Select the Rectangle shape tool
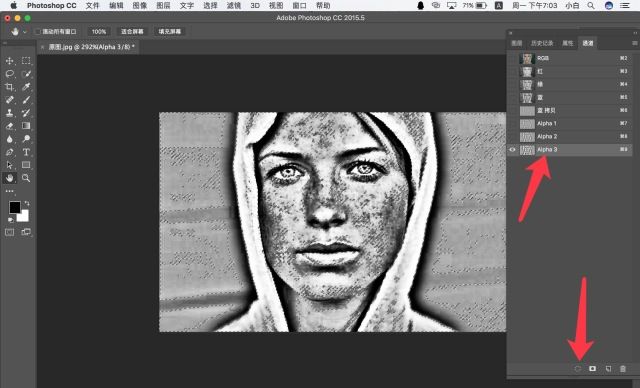640x388 pixels. point(26,165)
